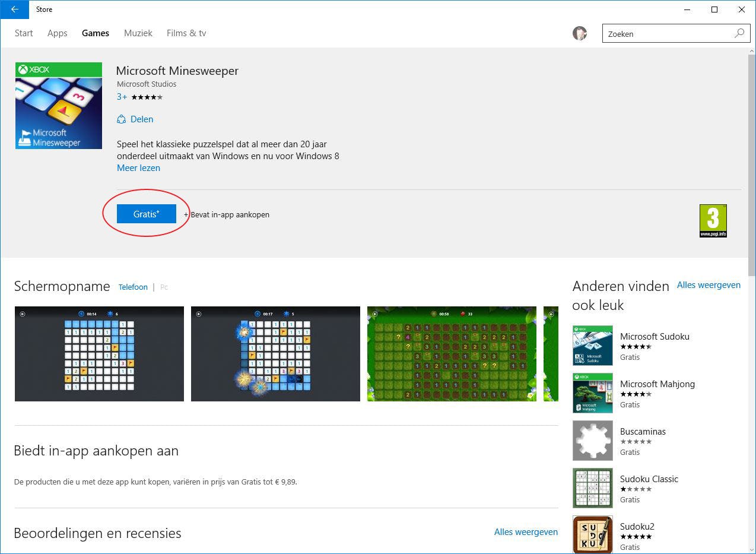Viewport: 756px width, 554px height.
Task: Open the Microsoft Minesweeper app tile image
Action: [59, 106]
